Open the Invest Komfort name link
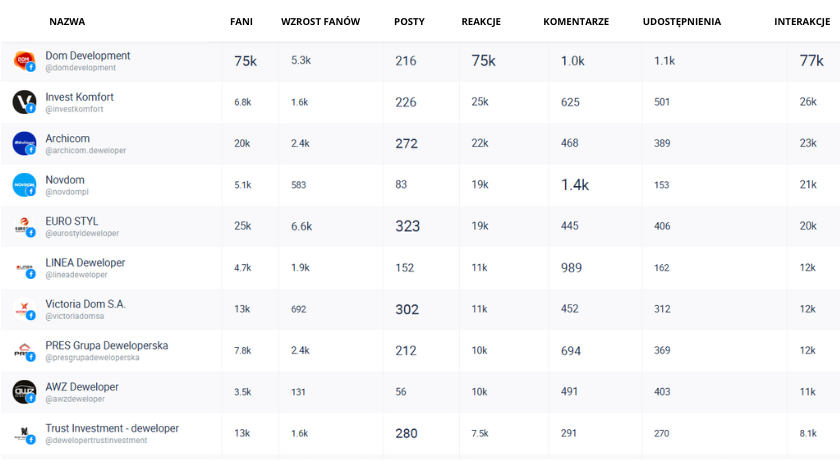 [x=79, y=97]
